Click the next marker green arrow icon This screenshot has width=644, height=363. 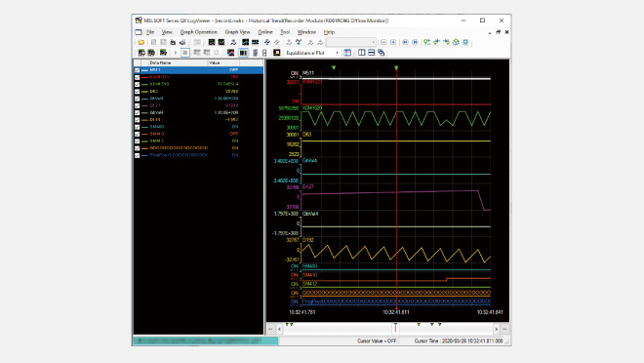click(x=447, y=42)
